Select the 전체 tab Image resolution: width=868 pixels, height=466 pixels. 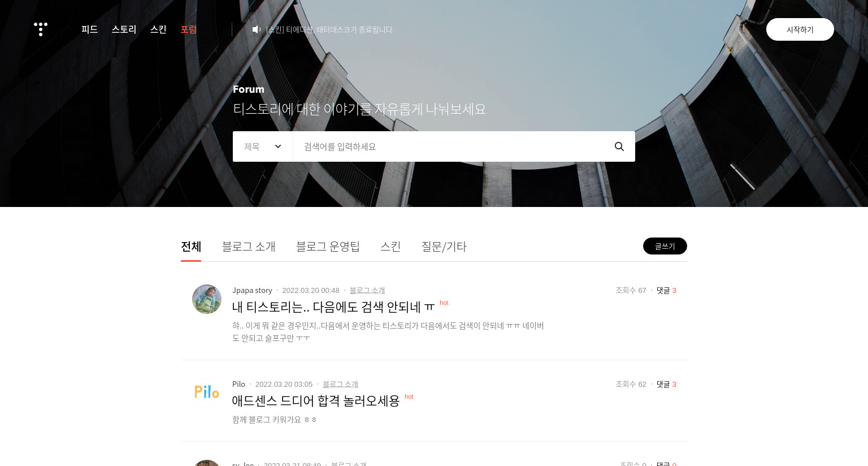(x=191, y=247)
